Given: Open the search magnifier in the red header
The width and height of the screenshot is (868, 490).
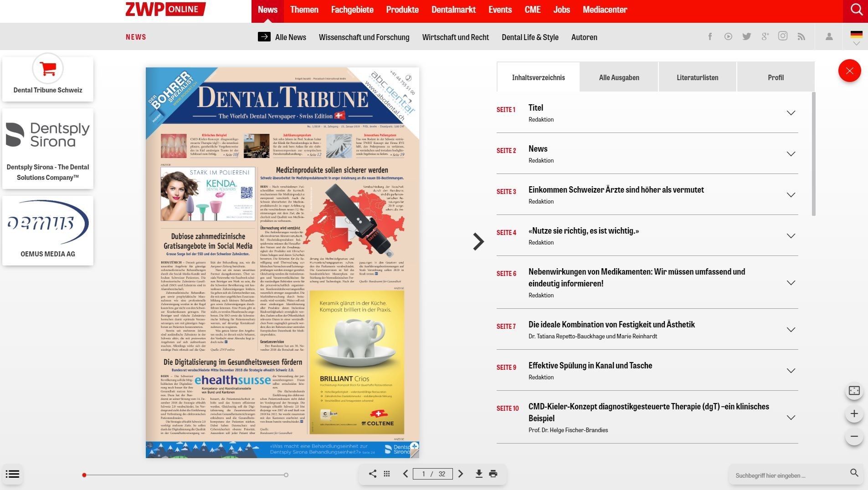Looking at the screenshot, I should pyautogui.click(x=856, y=10).
